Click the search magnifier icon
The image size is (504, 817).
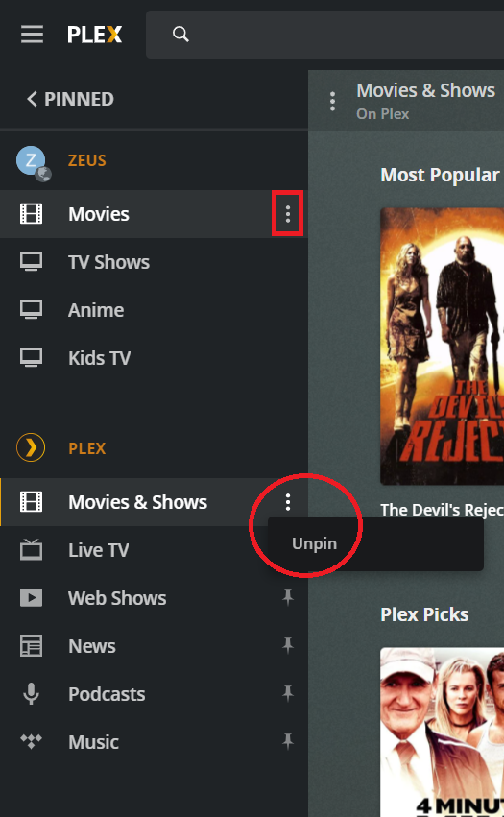coord(180,35)
